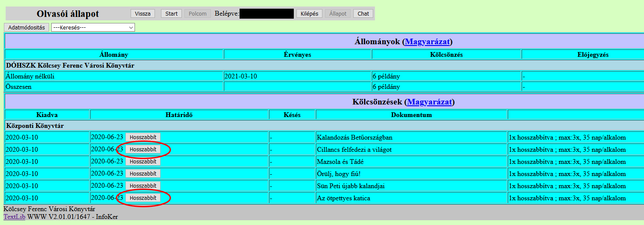Viewport: 644px width, 225px height.
Task: Extend loan for Az ötpettyes katica
Action: [143, 198]
